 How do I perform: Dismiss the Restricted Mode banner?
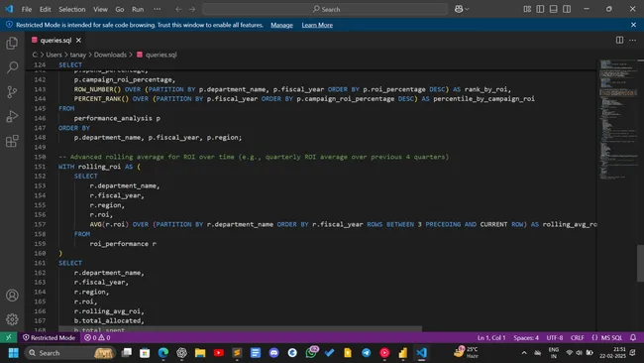click(x=634, y=25)
